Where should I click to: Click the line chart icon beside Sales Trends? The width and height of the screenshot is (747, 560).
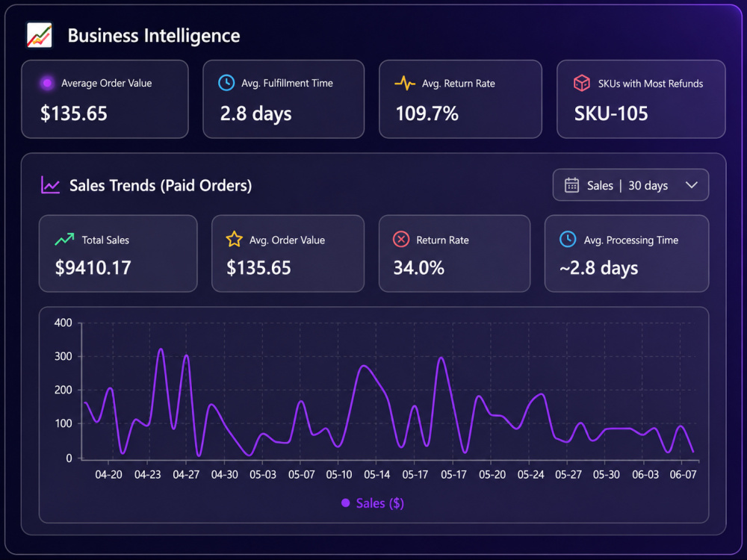[x=51, y=185]
